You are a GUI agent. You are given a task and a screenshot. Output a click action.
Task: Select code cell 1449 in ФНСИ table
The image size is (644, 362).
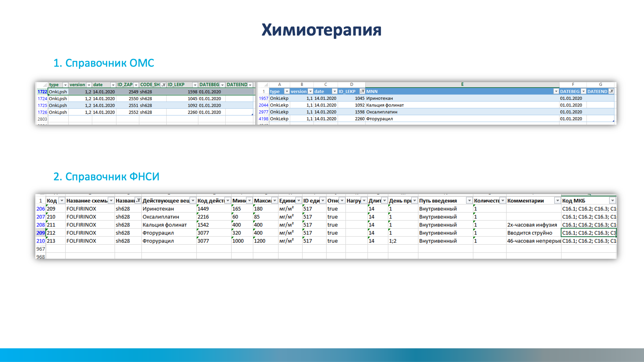click(x=214, y=209)
